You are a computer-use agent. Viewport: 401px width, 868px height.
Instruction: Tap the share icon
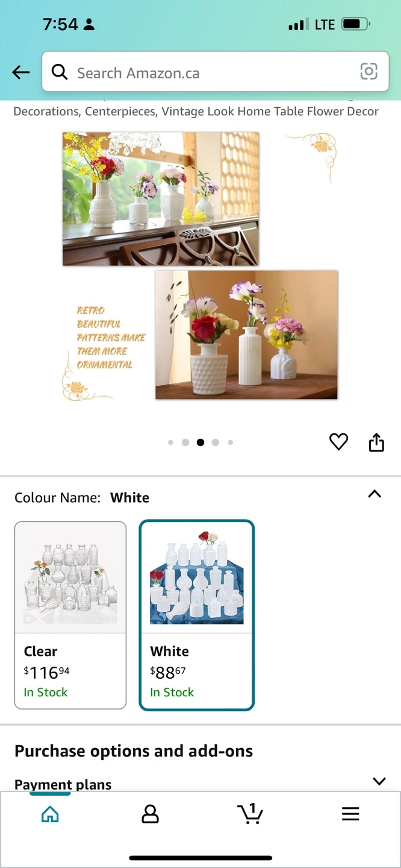tap(376, 442)
